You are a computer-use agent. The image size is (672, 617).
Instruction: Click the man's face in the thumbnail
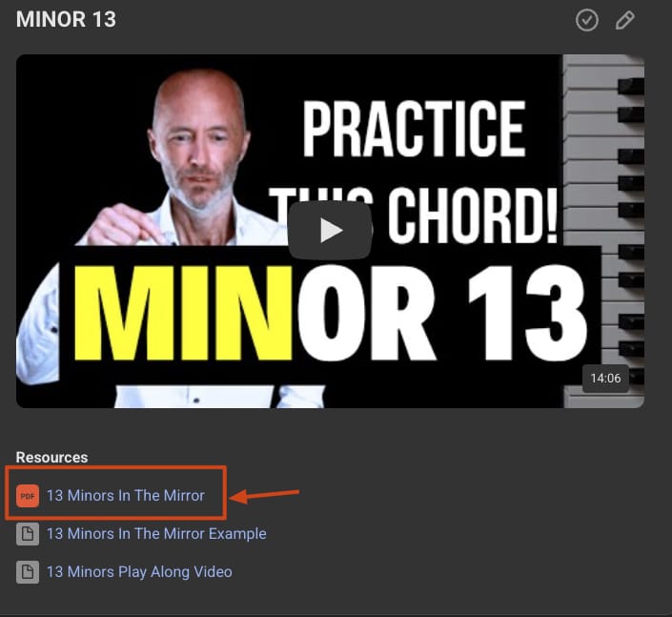(199, 141)
